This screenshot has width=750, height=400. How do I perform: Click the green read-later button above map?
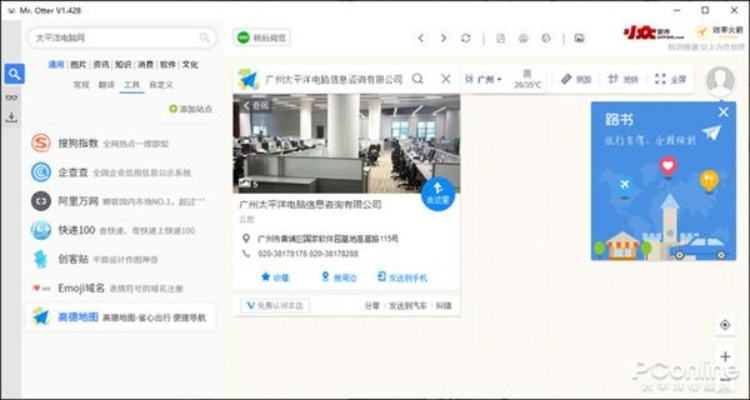262,37
